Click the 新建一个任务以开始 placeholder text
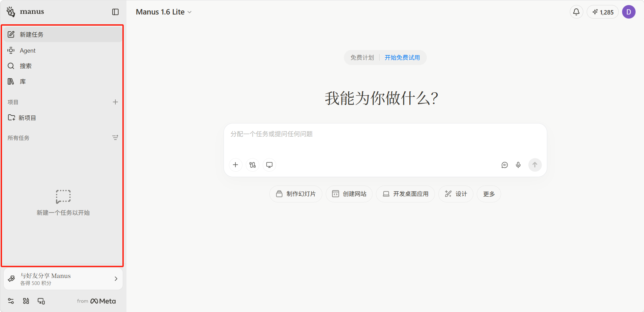This screenshot has height=312, width=644. tap(63, 213)
